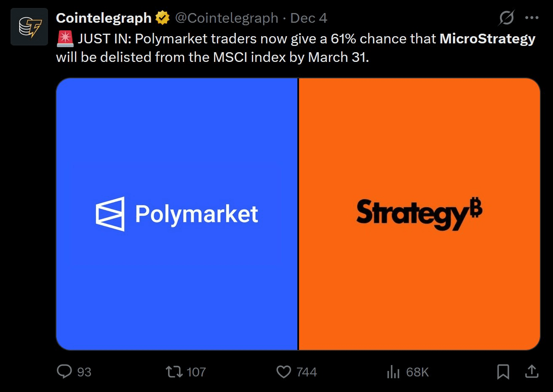Image resolution: width=553 pixels, height=392 pixels.
Task: Click the Strategy logo in the image
Action: (x=419, y=214)
